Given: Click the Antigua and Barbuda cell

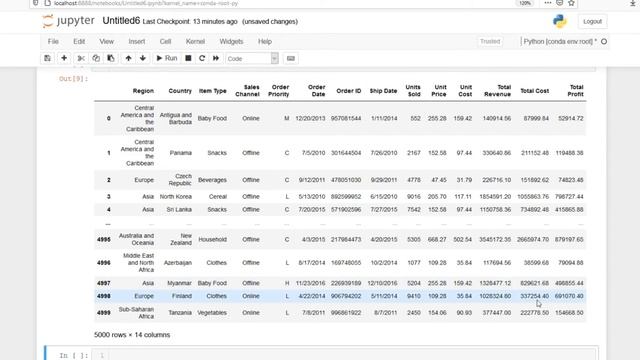Looking at the screenshot, I should [176, 118].
